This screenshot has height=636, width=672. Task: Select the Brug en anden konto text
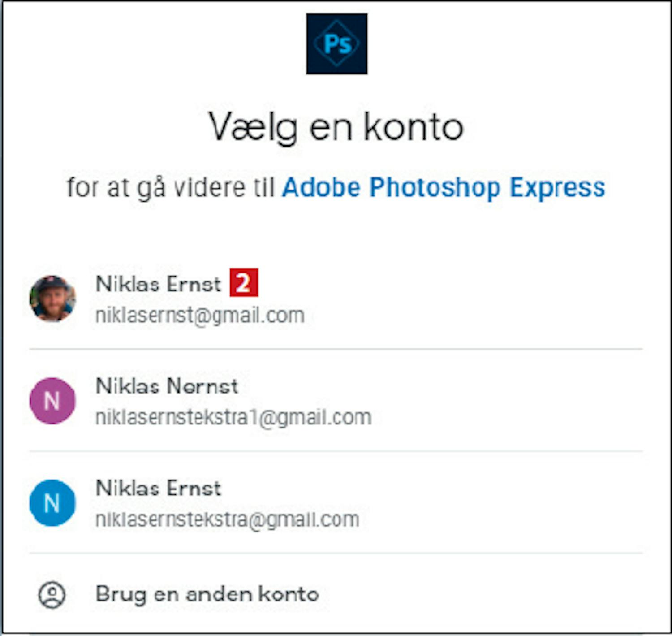[x=207, y=594]
